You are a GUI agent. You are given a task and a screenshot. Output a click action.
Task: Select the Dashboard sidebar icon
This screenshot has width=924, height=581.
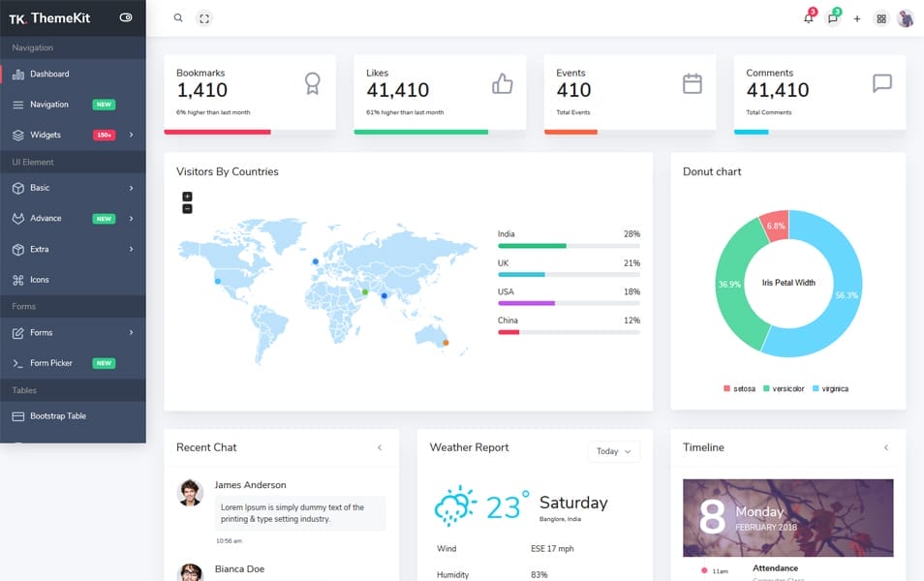18,74
